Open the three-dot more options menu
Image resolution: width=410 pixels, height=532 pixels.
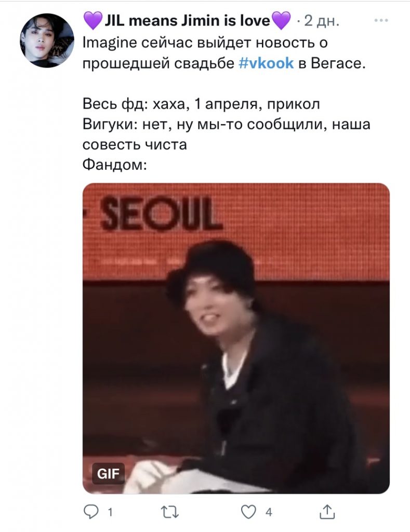381,20
